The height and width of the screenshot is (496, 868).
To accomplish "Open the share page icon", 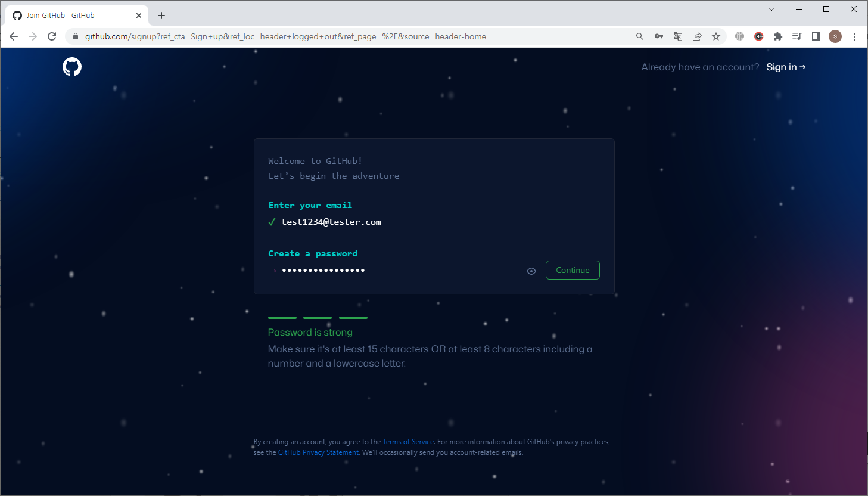I will pyautogui.click(x=697, y=36).
